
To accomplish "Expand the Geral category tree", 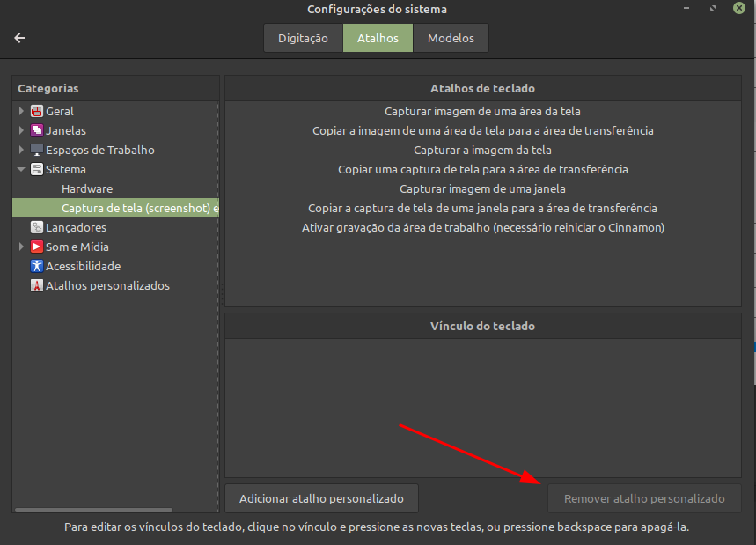I will [22, 111].
